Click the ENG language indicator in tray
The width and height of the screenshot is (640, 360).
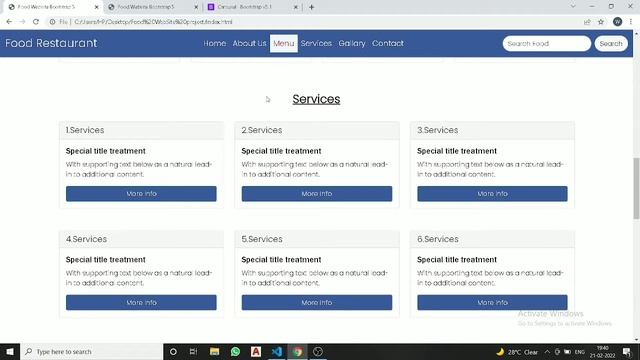click(580, 351)
